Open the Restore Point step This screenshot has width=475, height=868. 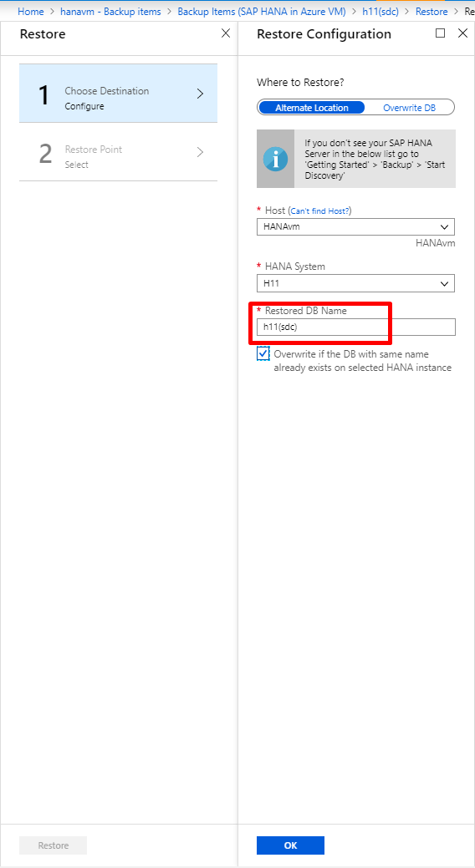point(118,152)
